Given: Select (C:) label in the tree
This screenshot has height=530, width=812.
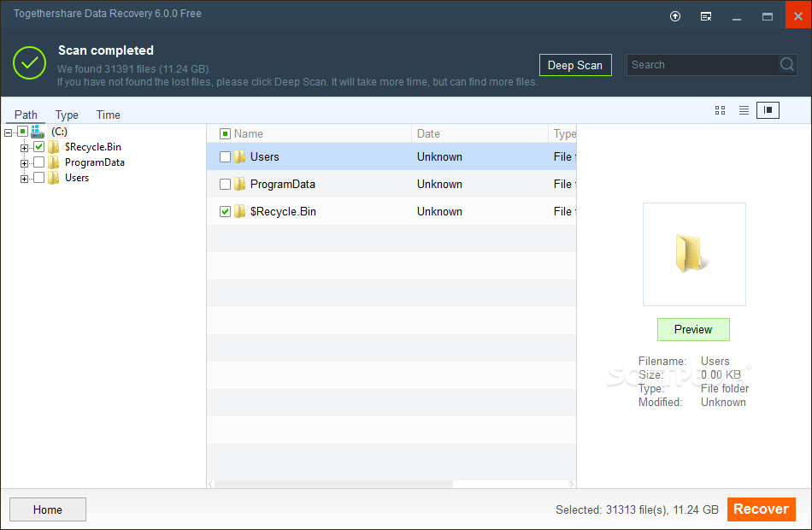Looking at the screenshot, I should pos(59,132).
